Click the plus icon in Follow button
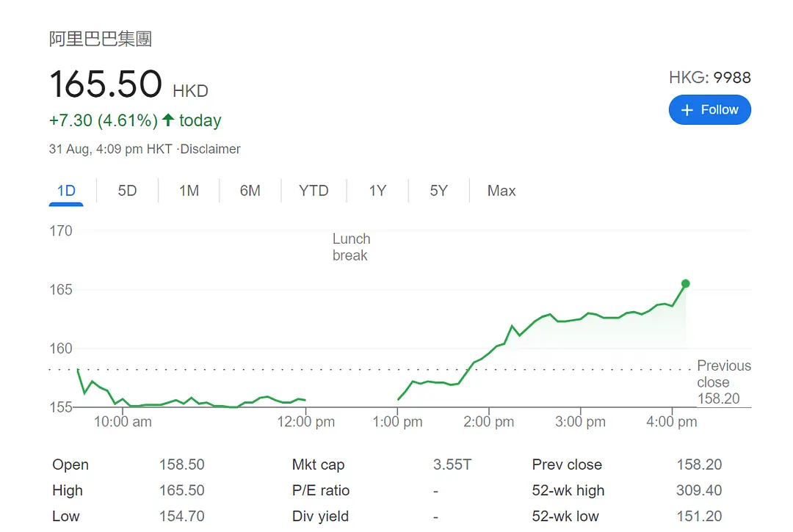 click(x=687, y=110)
